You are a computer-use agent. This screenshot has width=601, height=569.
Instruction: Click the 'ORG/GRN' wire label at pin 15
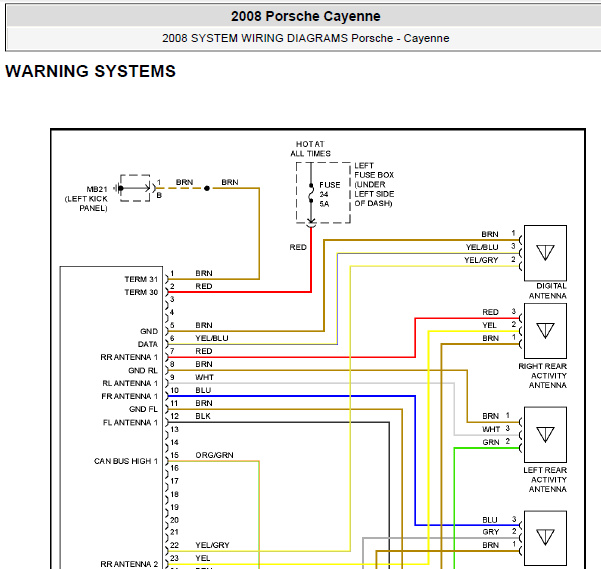[x=214, y=455]
